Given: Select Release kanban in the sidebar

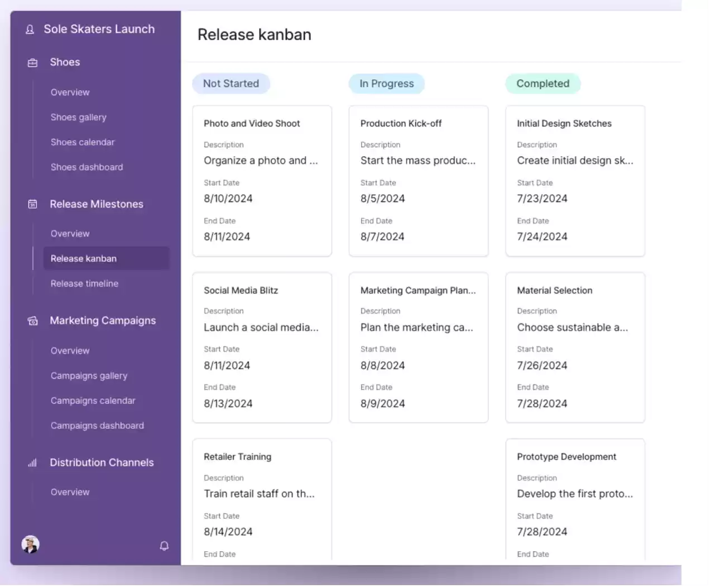Looking at the screenshot, I should 84,259.
